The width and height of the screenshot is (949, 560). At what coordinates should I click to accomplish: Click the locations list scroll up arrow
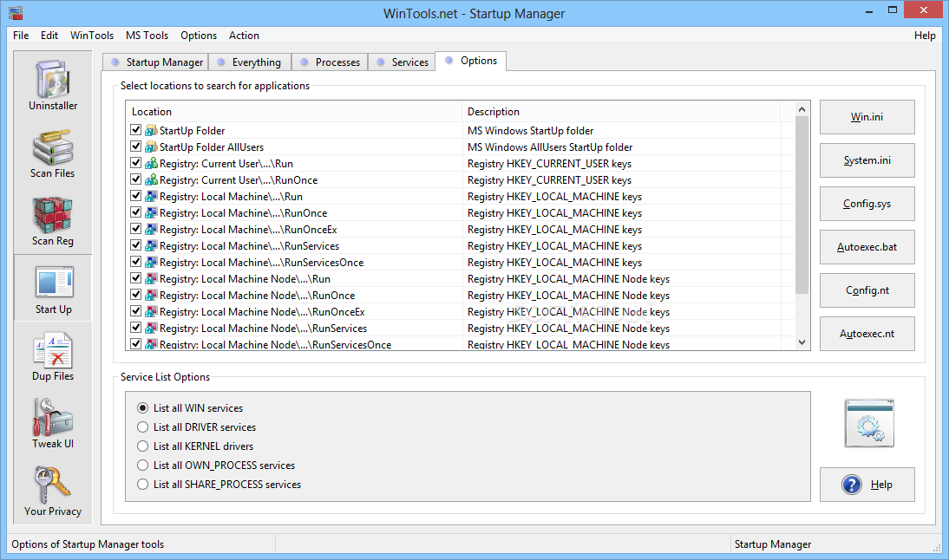[x=802, y=109]
